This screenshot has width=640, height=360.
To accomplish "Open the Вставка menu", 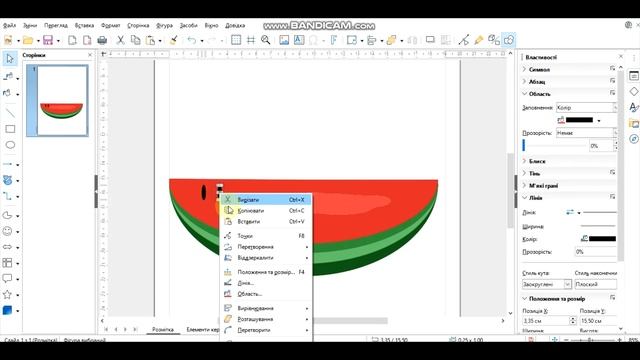I will point(84,25).
